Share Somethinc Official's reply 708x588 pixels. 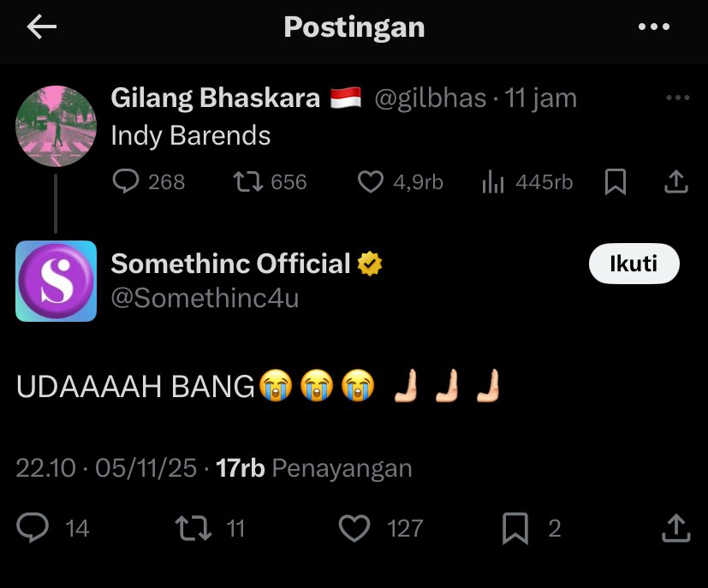676,528
